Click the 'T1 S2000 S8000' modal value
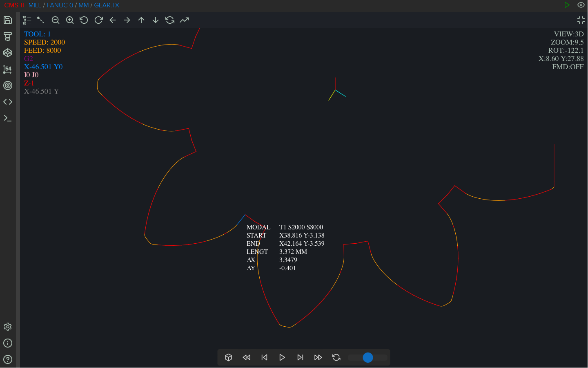The width and height of the screenshot is (588, 368). pyautogui.click(x=301, y=227)
